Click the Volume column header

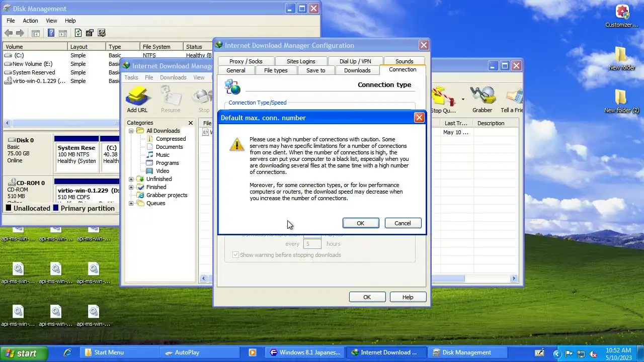35,47
